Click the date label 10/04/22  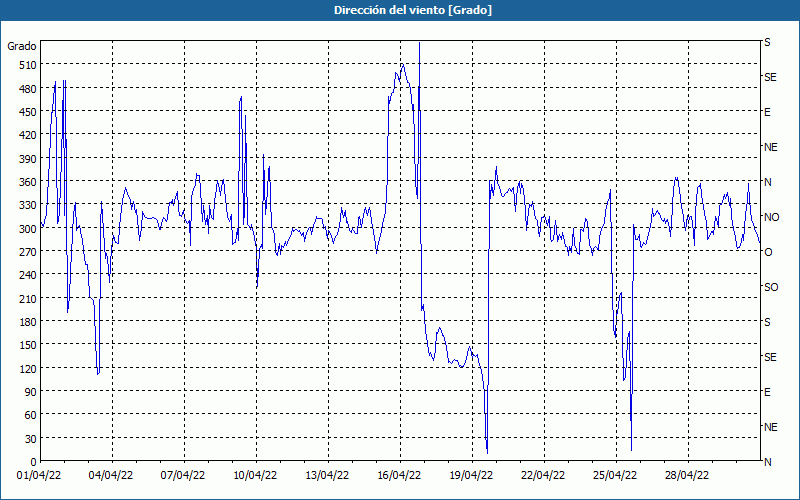pos(255,476)
